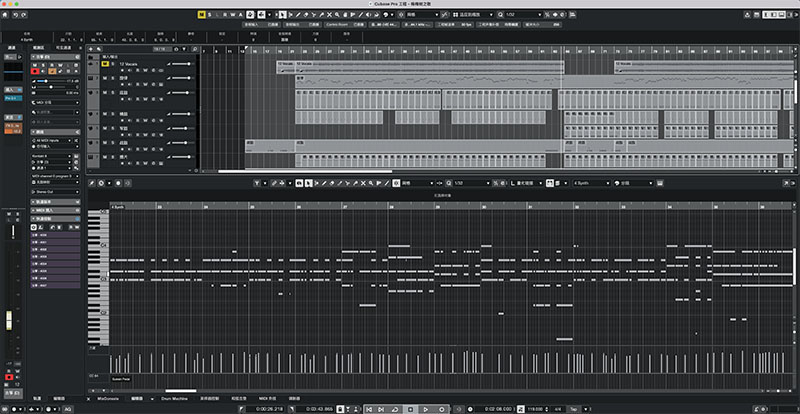Toggle the global Solo S button in the top toolbar
800x414 pixels.
209,15
